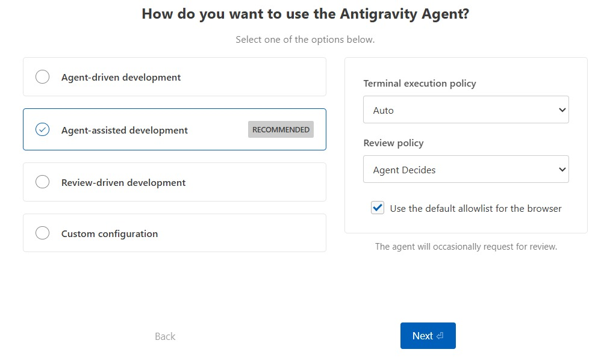
Task: Click the Terminal execution policy label
Action: (419, 83)
